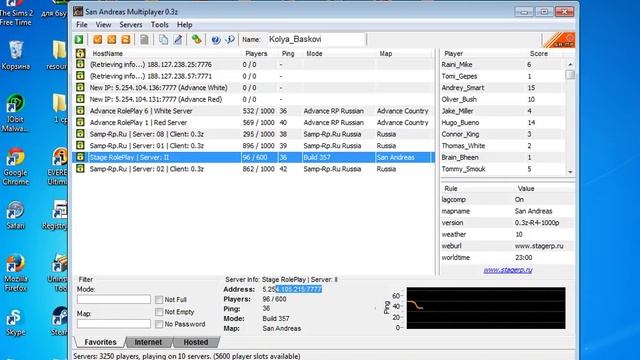Click the Copy Server Info pages icon
640x360 pixels.
pos(163,40)
